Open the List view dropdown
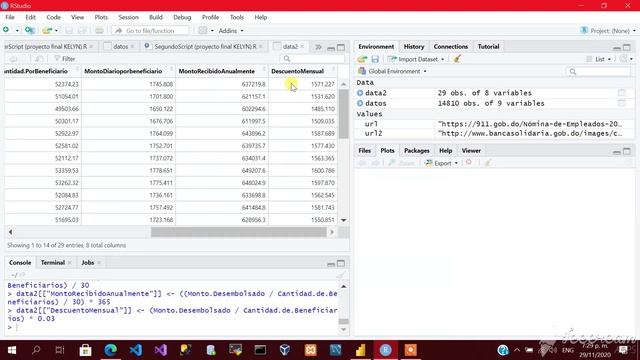640x360 pixels. (x=599, y=59)
